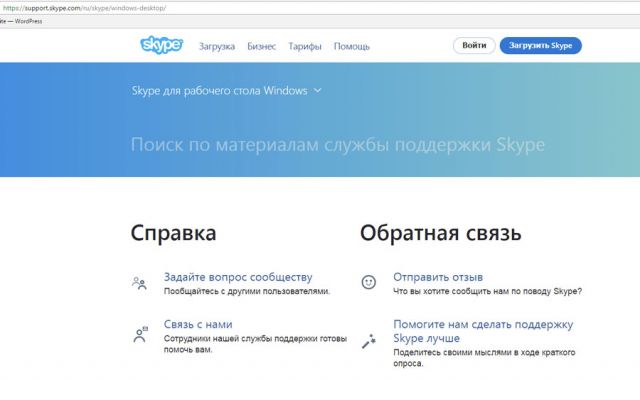Open the Помощь menu item

click(351, 47)
